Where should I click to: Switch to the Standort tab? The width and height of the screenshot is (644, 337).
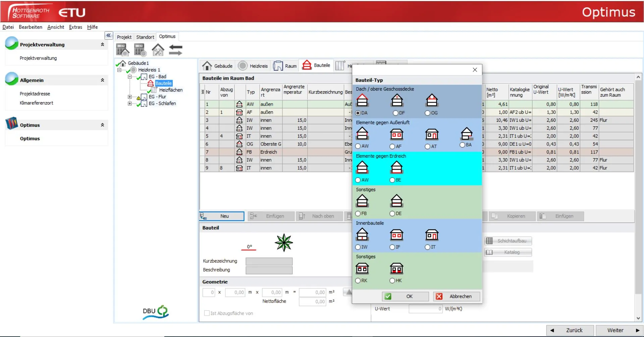pos(145,37)
